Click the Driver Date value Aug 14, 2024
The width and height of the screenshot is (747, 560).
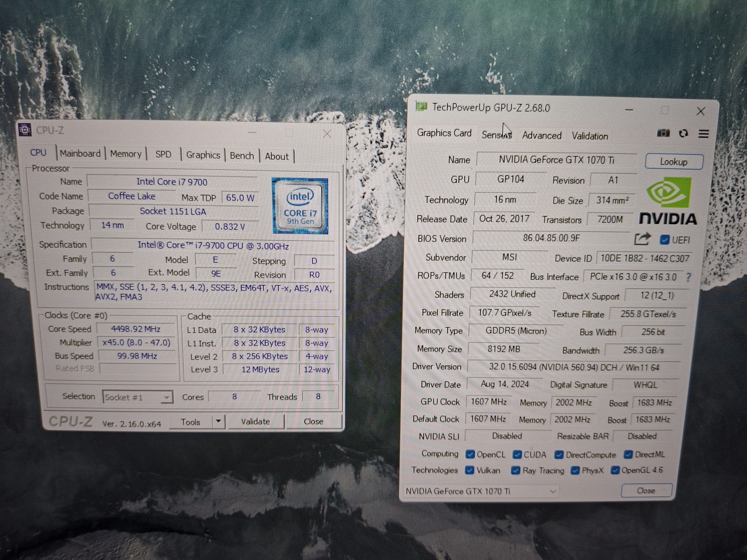coord(505,384)
